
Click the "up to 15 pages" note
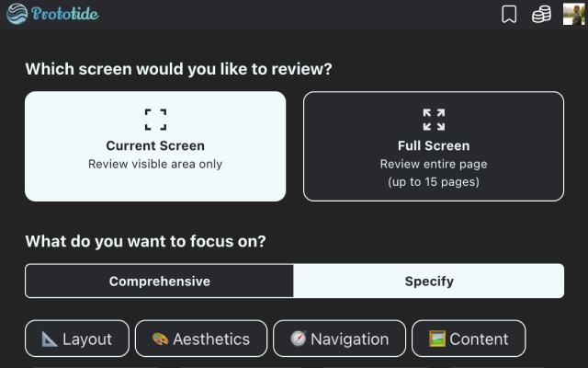tap(434, 181)
